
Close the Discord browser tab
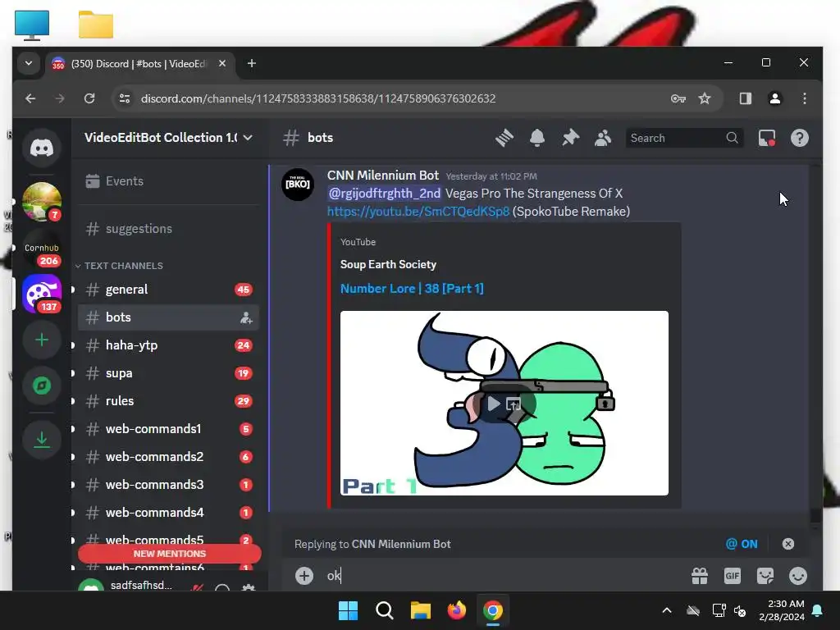click(x=222, y=64)
